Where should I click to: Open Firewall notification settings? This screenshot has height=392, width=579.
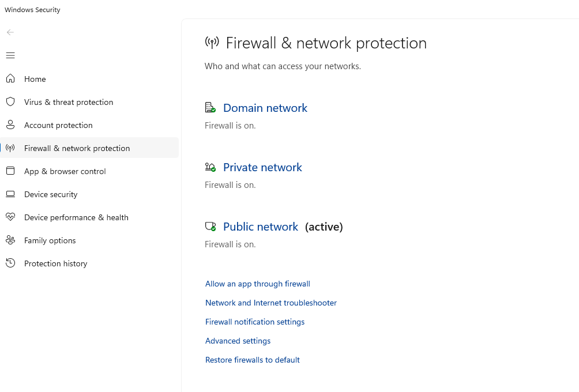tap(255, 322)
